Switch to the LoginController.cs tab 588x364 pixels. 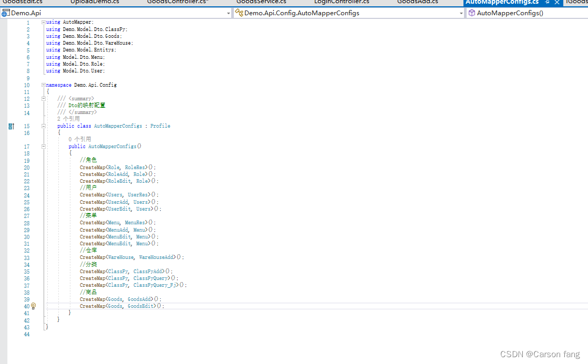(x=342, y=2)
